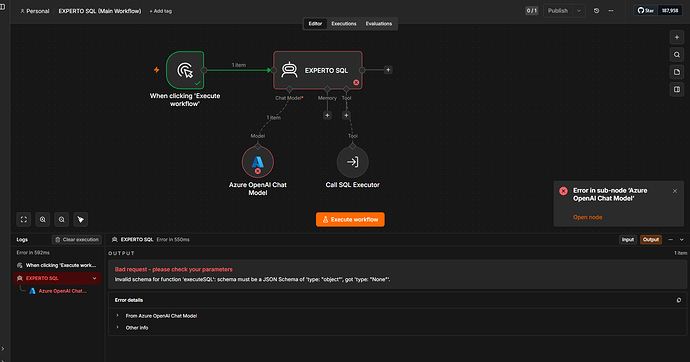Show Output pane in logs
Screen dimensions: 690x362
[x=651, y=240]
